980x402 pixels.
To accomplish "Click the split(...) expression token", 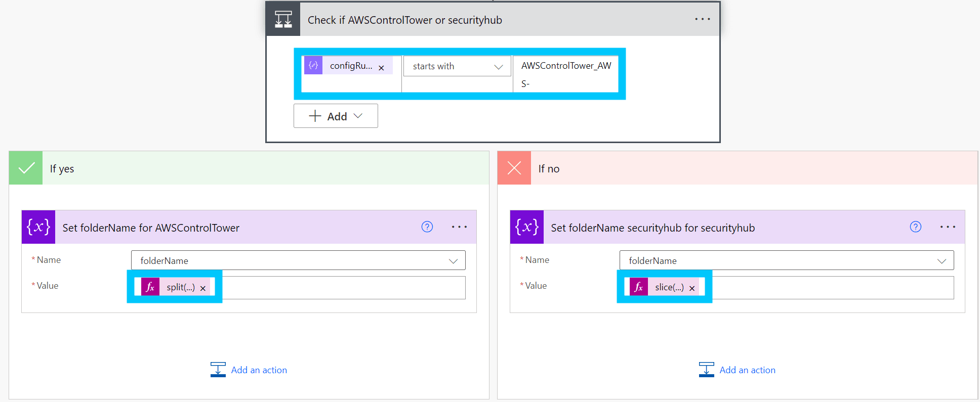I will [180, 287].
